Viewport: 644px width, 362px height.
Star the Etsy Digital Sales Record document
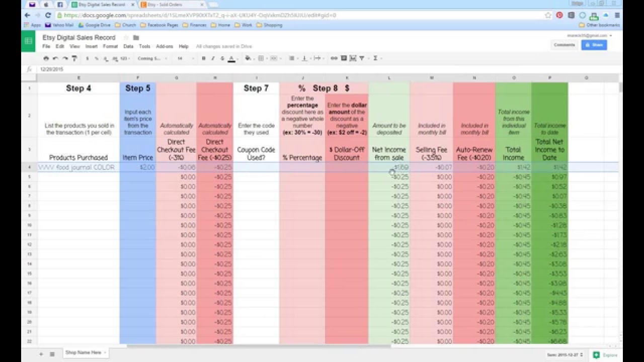coord(126,38)
